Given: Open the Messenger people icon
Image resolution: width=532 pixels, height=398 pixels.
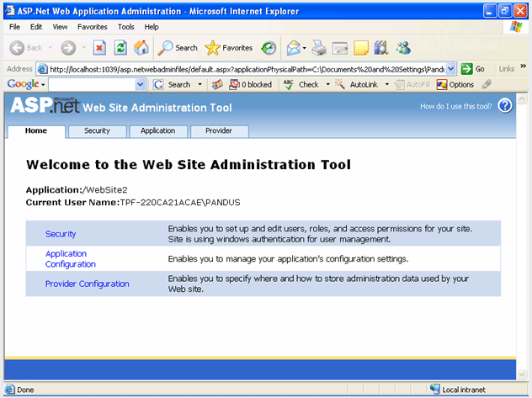Looking at the screenshot, I should 403,48.
